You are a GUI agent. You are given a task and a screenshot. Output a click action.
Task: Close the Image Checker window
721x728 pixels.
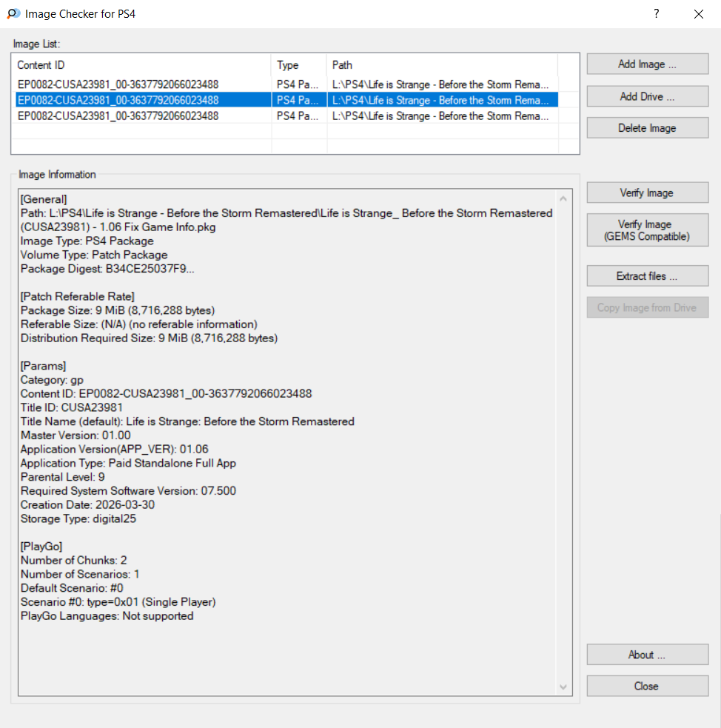698,13
